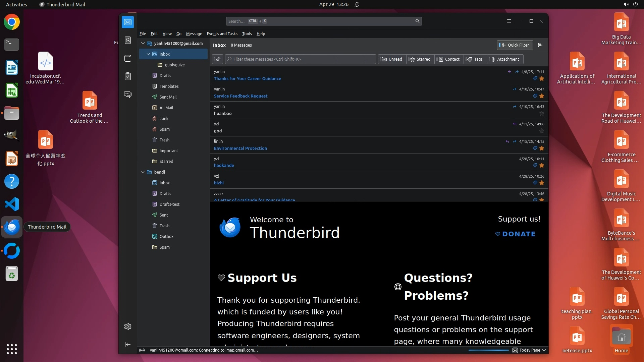Click the message list display options icon
The width and height of the screenshot is (644, 362).
tap(540, 45)
